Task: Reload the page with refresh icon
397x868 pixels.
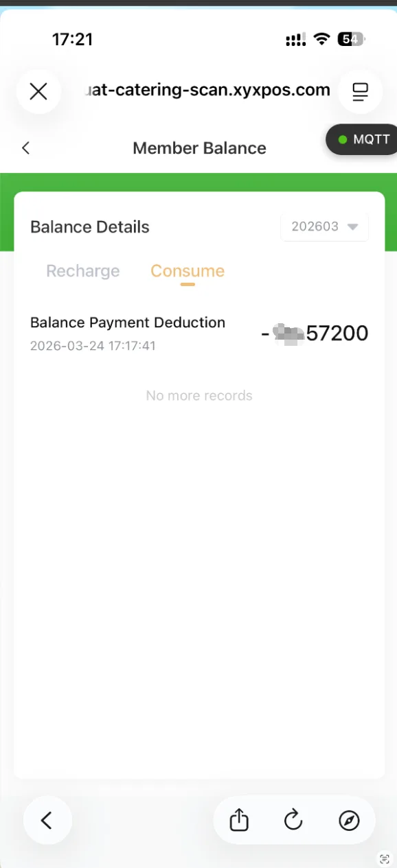Action: coord(293,820)
